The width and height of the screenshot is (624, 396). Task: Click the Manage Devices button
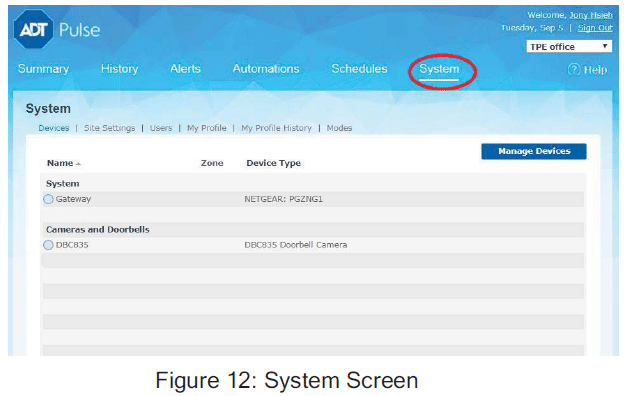pyautogui.click(x=534, y=151)
